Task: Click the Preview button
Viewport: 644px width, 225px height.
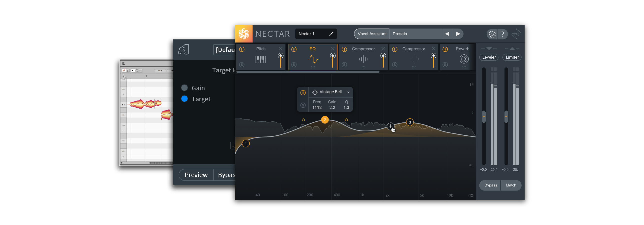Action: coord(196,175)
